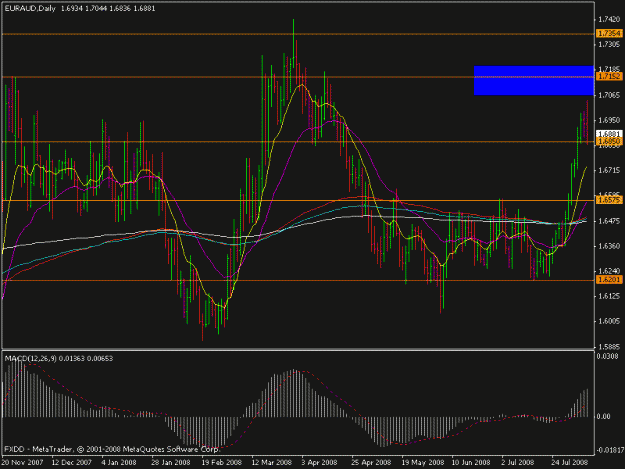Click the 1.5885 price axis label

609,346
